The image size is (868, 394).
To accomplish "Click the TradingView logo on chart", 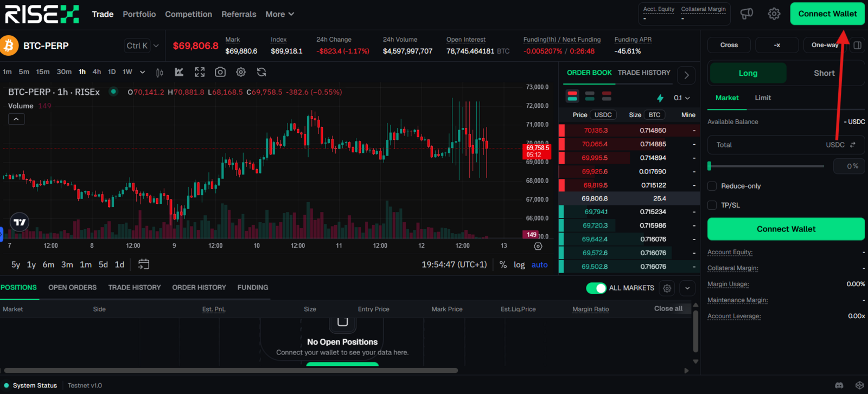I will 20,222.
